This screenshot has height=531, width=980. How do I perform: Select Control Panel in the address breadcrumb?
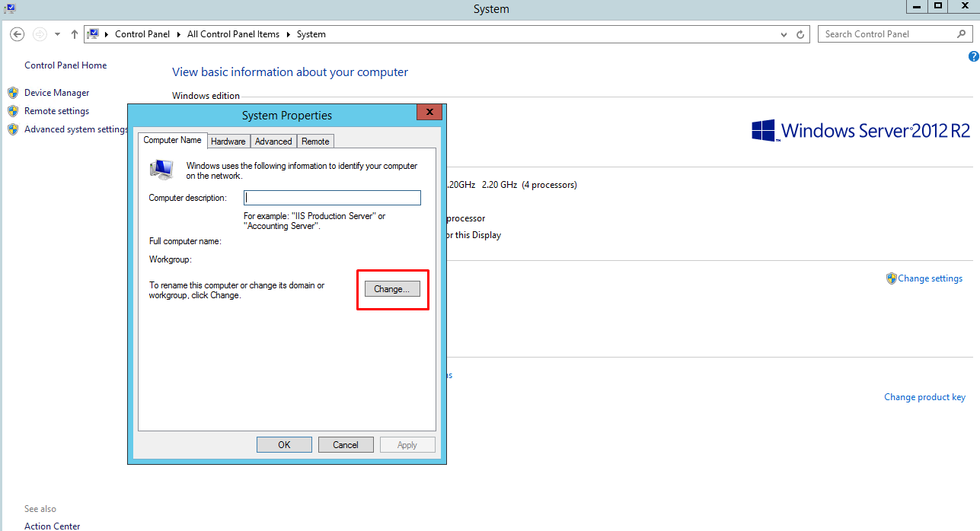point(142,34)
